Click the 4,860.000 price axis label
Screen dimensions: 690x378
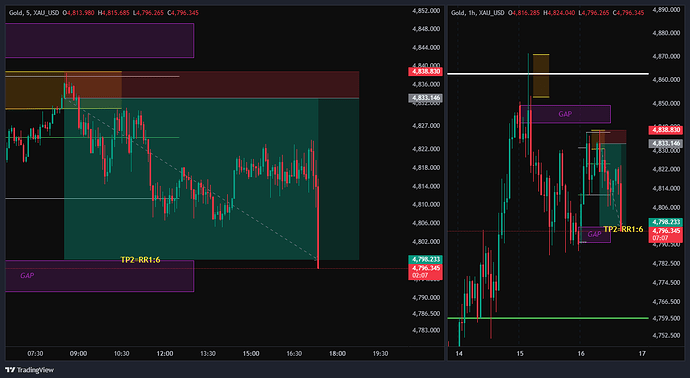666,80
